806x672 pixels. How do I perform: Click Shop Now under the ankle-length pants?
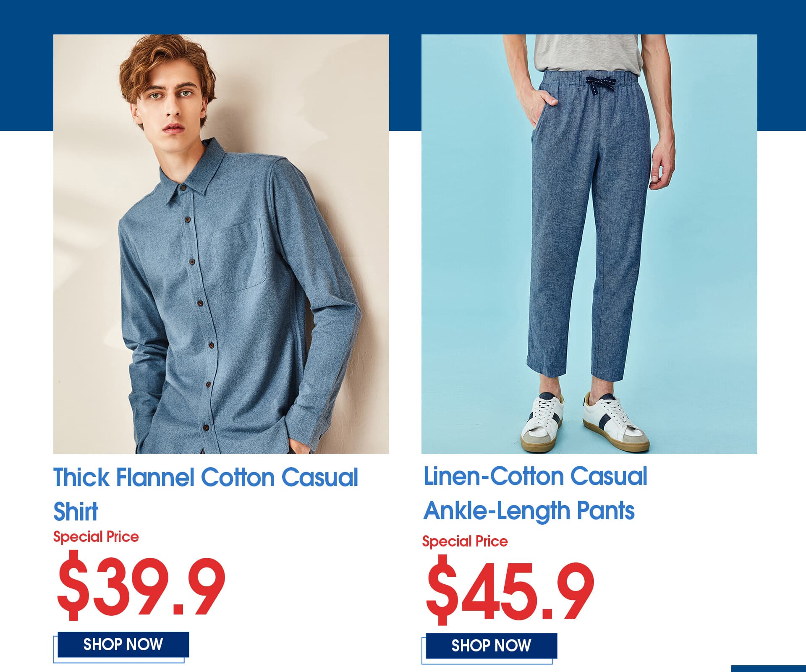point(491,646)
